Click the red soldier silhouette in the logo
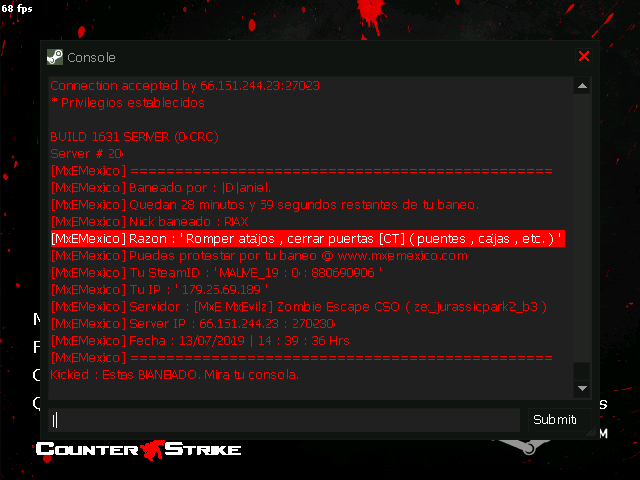The width and height of the screenshot is (640, 480). point(152,450)
